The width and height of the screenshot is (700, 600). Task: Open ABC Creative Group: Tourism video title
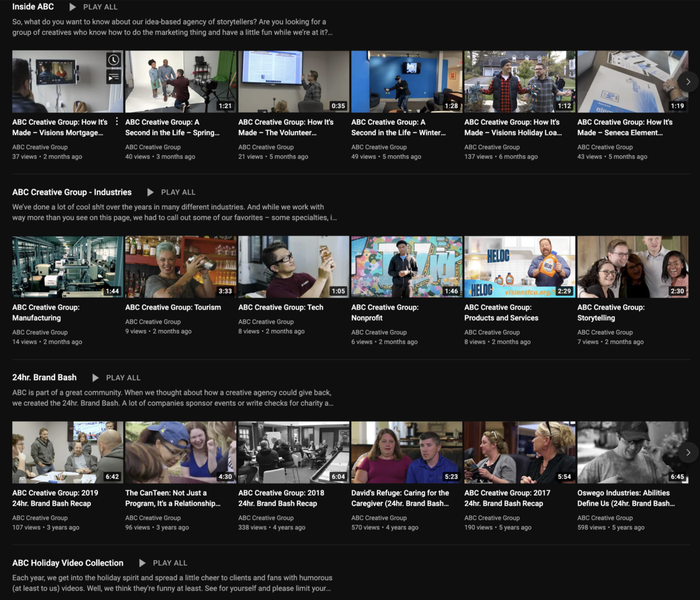click(x=173, y=307)
